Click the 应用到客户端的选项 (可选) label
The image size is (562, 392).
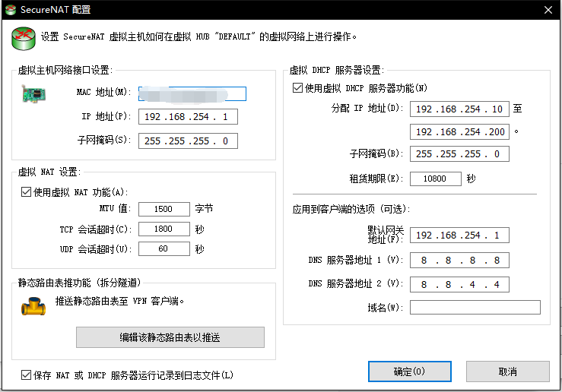pyautogui.click(x=351, y=209)
